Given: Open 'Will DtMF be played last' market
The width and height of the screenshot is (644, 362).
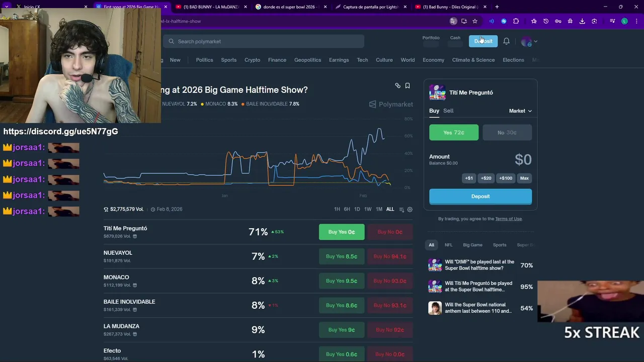Looking at the screenshot, I should pos(480,265).
